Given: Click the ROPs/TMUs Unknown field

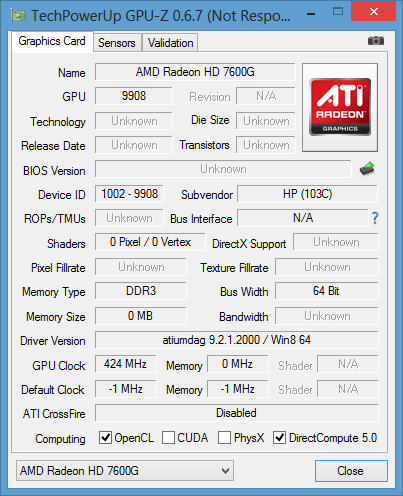Looking at the screenshot, I should 129,218.
